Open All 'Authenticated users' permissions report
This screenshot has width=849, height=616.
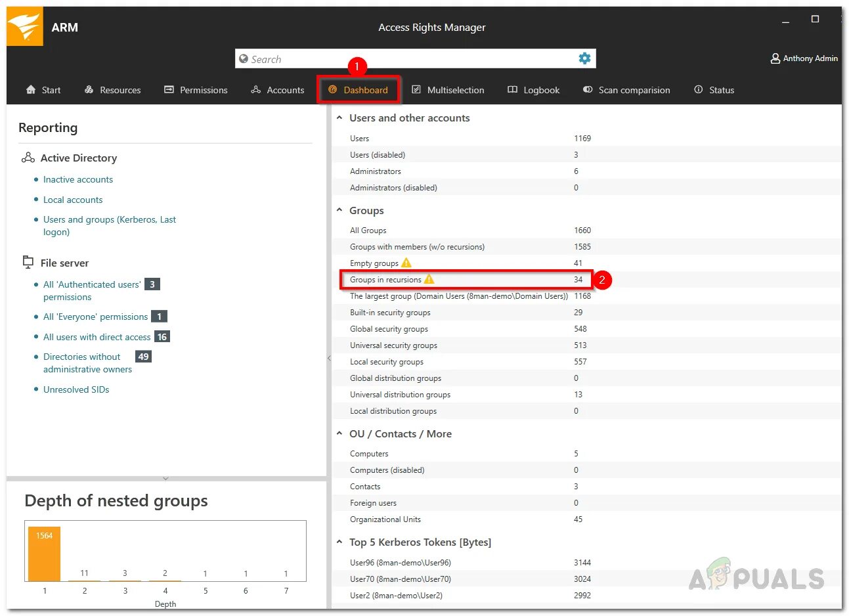click(x=92, y=290)
